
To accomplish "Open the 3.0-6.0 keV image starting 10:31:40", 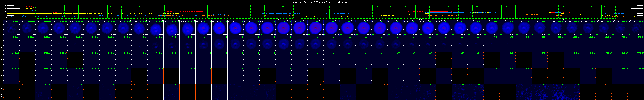I will point(299,28).
